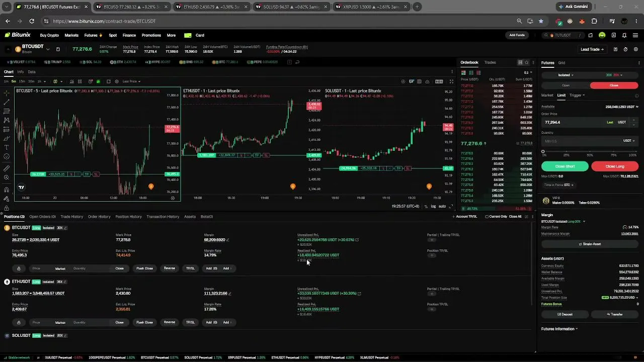Viewport: 644px width, 362px height.
Task: Show only asks view in the orderbook
Action: [478, 72]
